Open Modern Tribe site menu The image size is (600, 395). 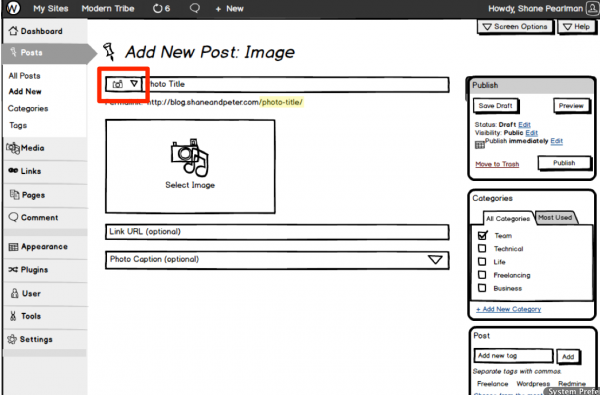108,8
